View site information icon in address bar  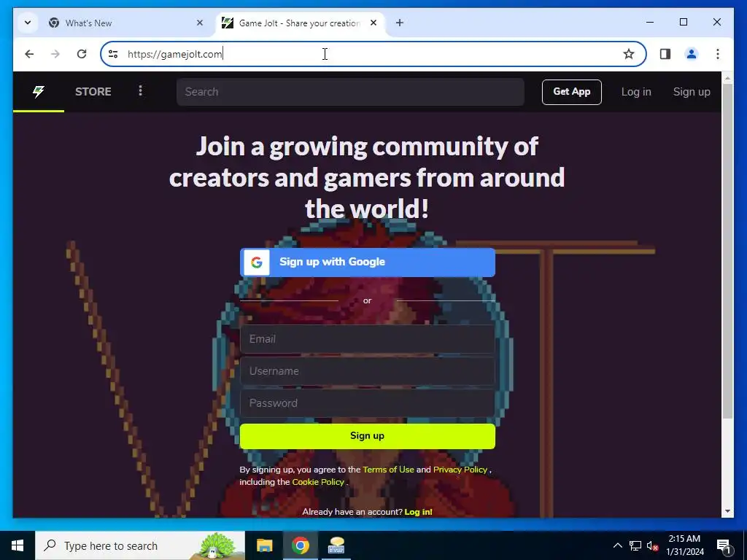[113, 54]
